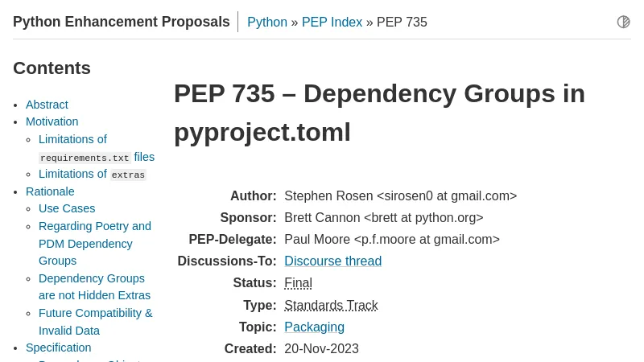
Task: Click the Standards Track type label
Action: [331, 305]
